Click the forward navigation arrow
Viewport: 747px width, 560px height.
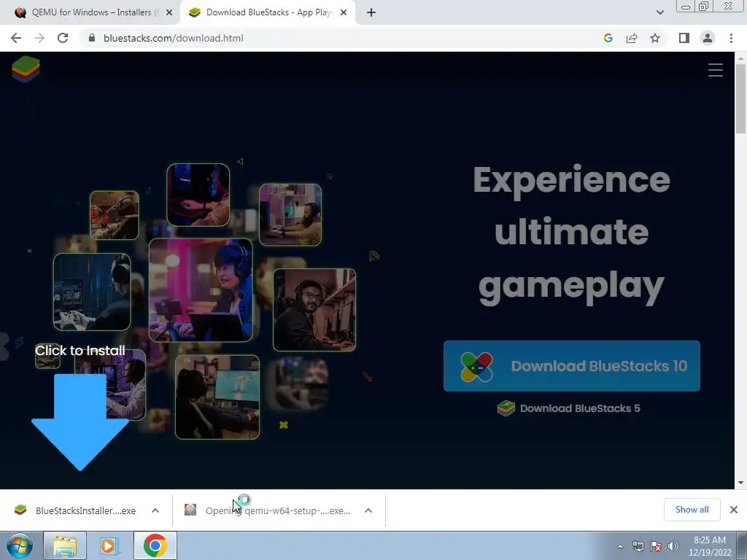pos(39,38)
